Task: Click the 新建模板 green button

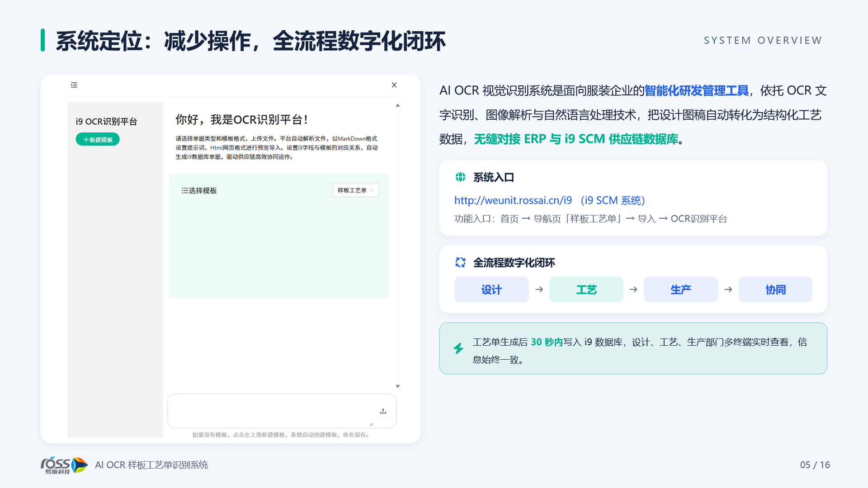Action: pos(98,140)
